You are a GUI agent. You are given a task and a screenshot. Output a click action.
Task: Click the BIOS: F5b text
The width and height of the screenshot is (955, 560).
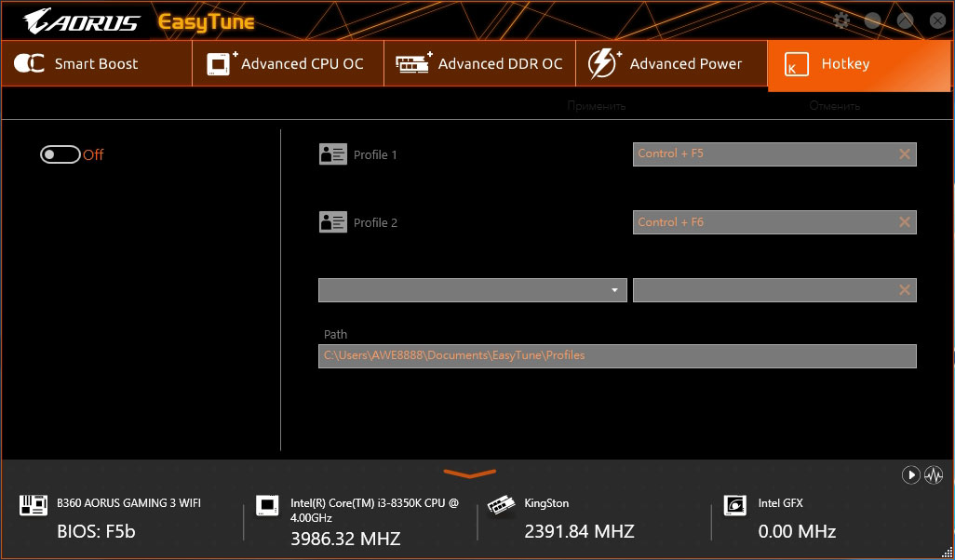[96, 531]
